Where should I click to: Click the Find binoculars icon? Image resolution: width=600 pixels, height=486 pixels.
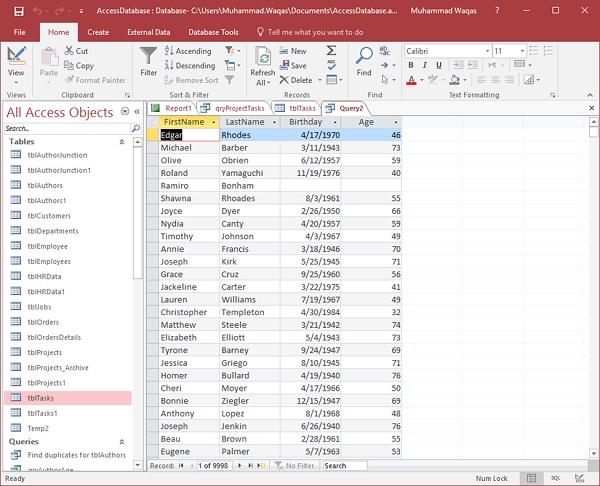click(364, 56)
